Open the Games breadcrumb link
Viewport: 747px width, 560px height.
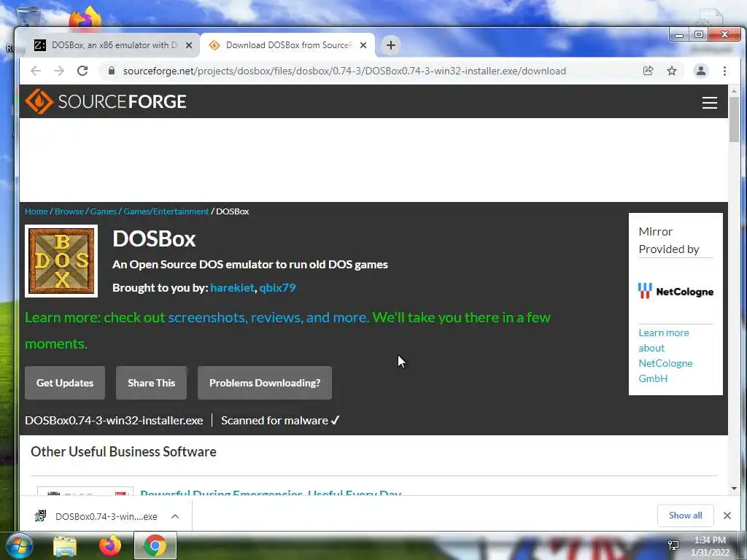click(x=104, y=211)
